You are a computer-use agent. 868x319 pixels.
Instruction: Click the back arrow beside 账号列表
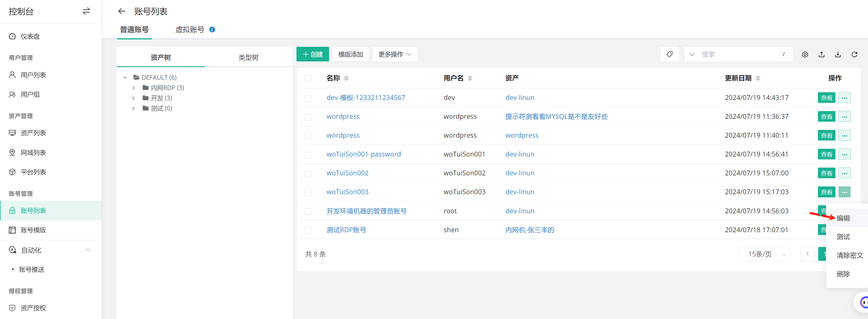[122, 11]
